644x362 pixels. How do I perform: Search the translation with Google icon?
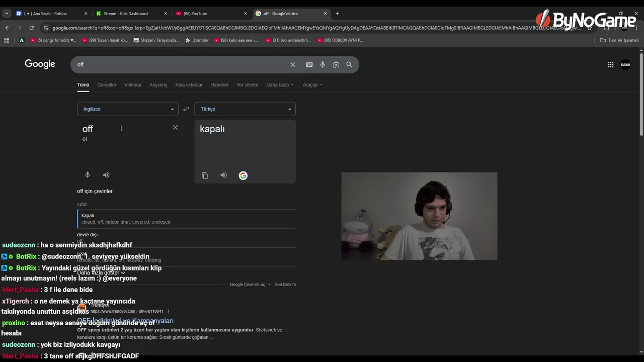tap(243, 175)
